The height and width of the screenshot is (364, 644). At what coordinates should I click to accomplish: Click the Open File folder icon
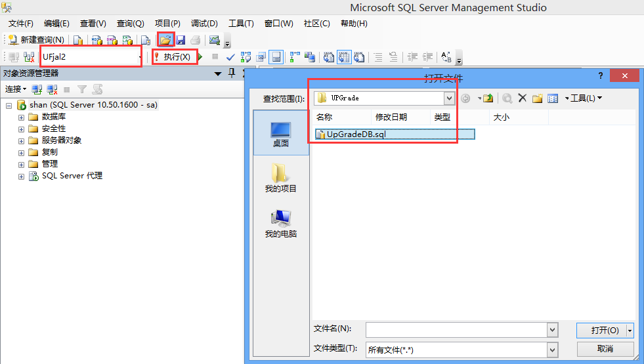tap(165, 40)
